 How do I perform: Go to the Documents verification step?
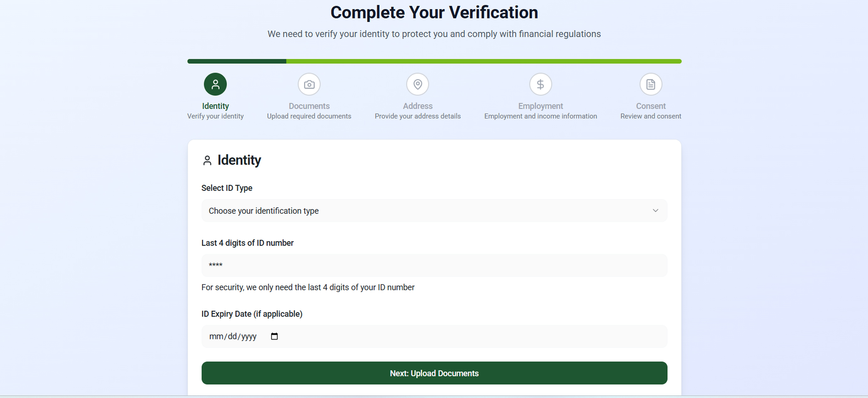tap(309, 84)
